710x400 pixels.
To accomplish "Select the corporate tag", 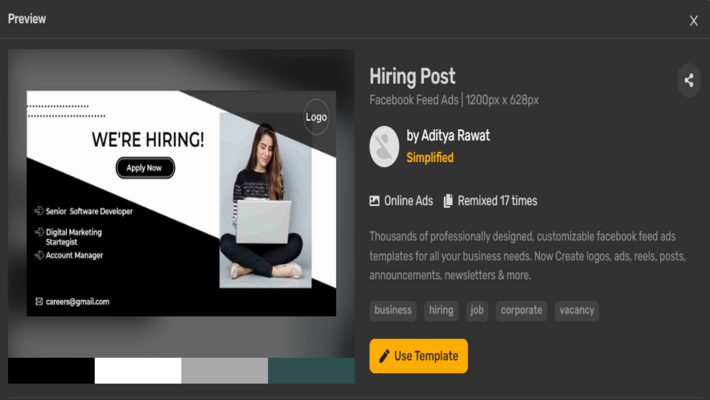I will click(521, 311).
